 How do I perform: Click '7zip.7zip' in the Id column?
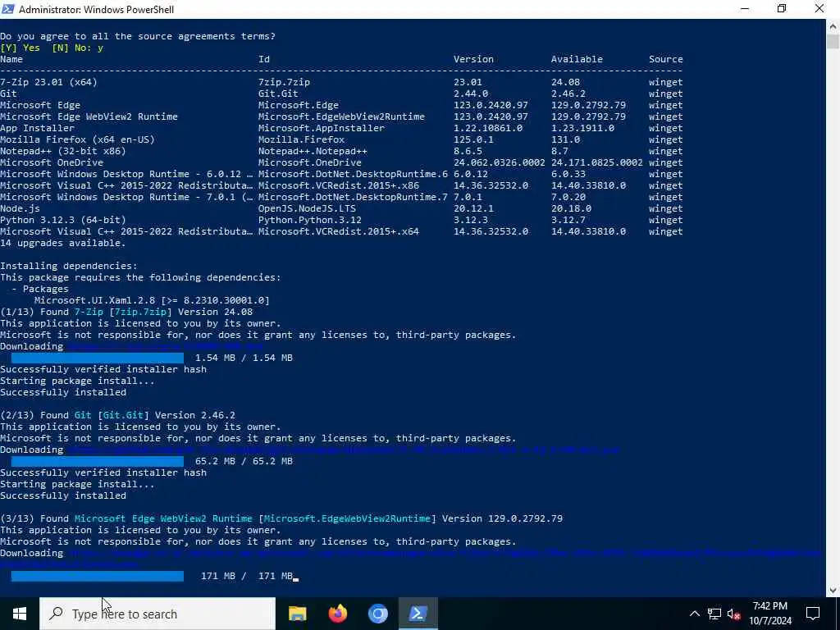pos(284,82)
